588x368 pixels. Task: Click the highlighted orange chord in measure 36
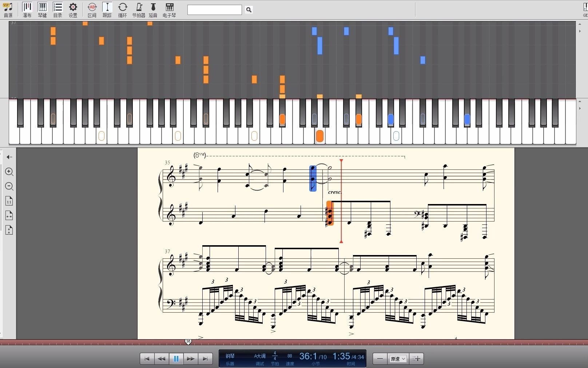330,213
